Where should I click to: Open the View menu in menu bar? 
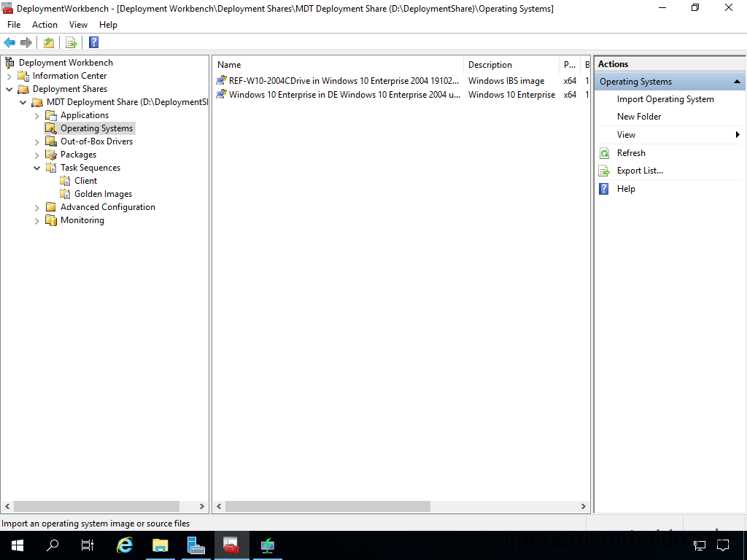point(78,25)
